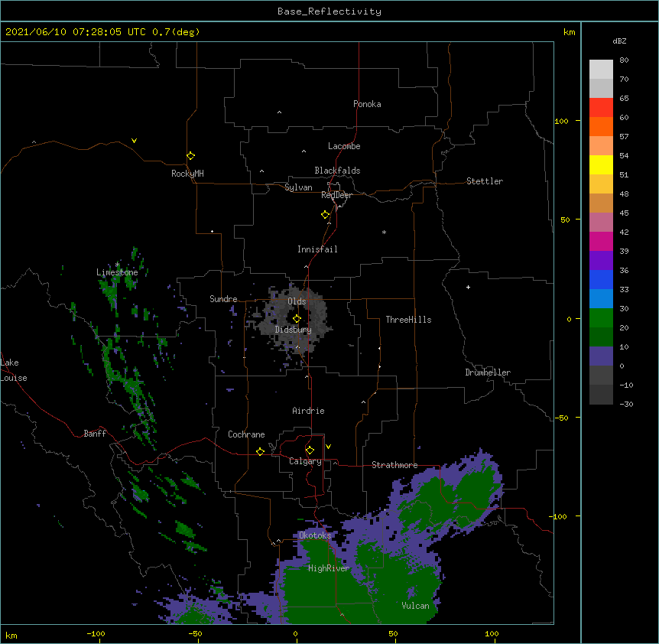The height and width of the screenshot is (644, 659).
Task: Click the Lake Louise label
Action: click(x=14, y=370)
